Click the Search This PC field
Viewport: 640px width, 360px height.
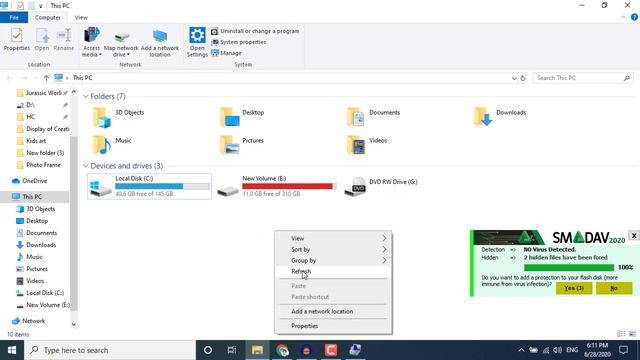point(583,78)
